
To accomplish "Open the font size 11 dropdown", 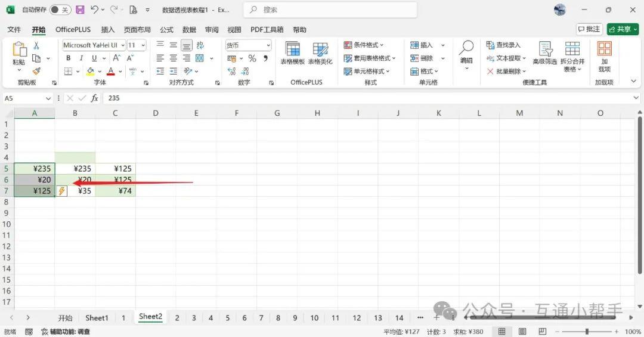I will (x=143, y=45).
